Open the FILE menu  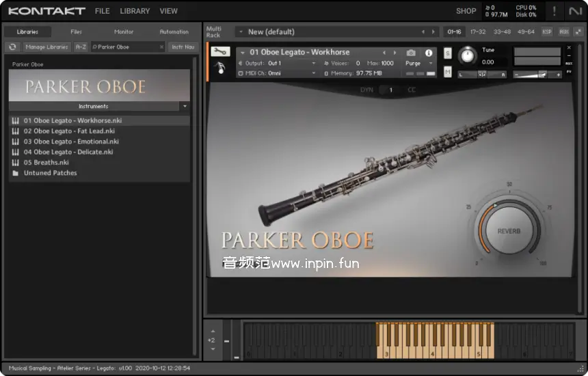click(x=102, y=11)
